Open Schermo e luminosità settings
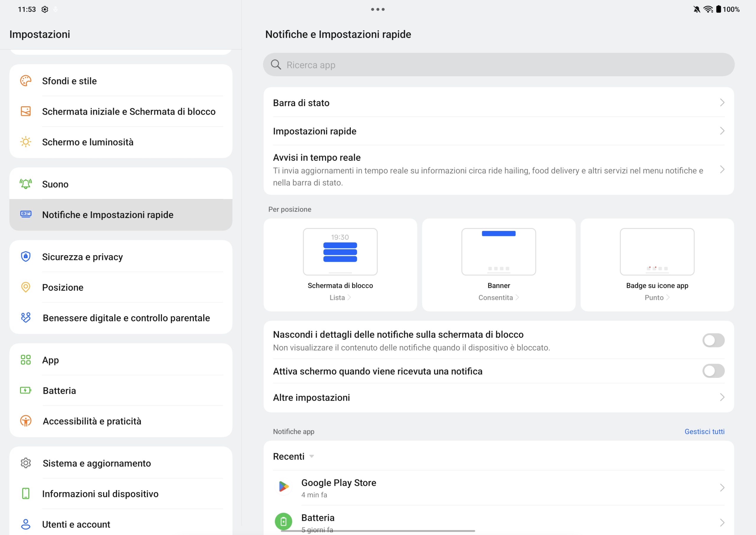The image size is (756, 535). pyautogui.click(x=121, y=142)
